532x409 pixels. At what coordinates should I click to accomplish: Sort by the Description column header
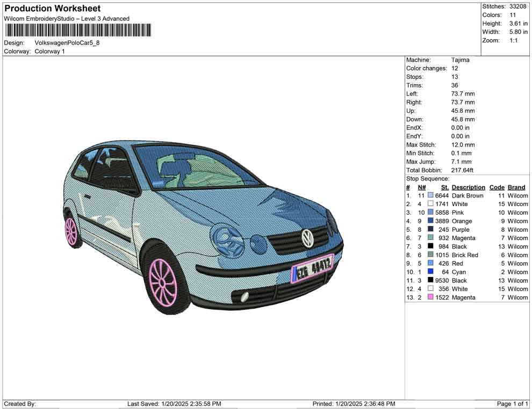point(468,187)
